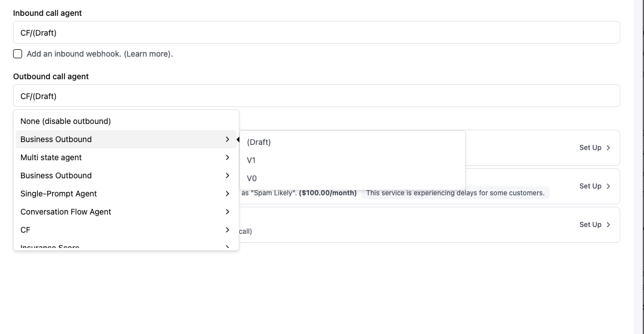Viewport: 644px width, 334px height.
Task: Select version V1 from the submenu
Action: tap(252, 160)
